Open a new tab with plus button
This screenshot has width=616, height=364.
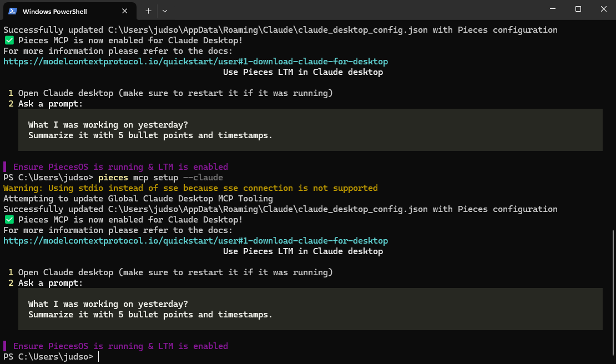click(148, 12)
